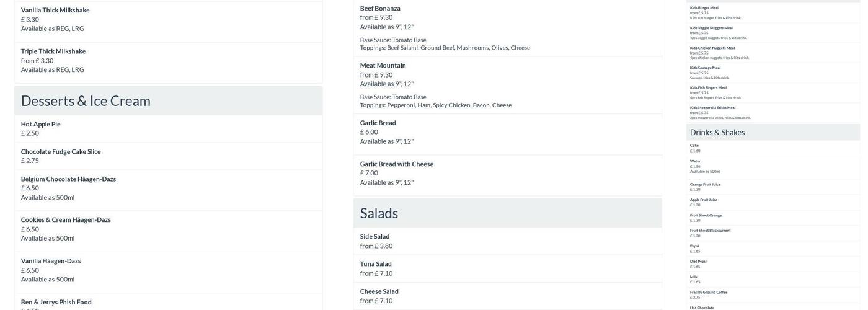
Task: Choose the Cheese Salad item
Action: pyautogui.click(x=379, y=291)
